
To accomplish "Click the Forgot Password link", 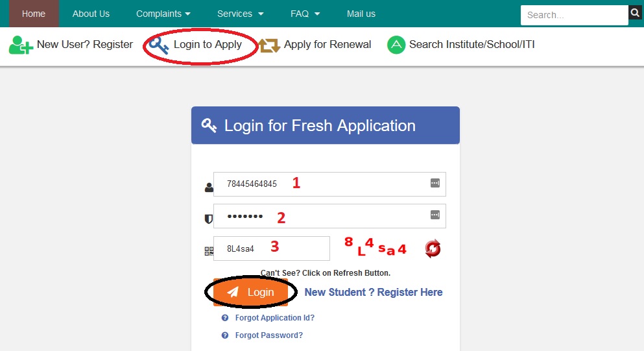I will point(268,335).
